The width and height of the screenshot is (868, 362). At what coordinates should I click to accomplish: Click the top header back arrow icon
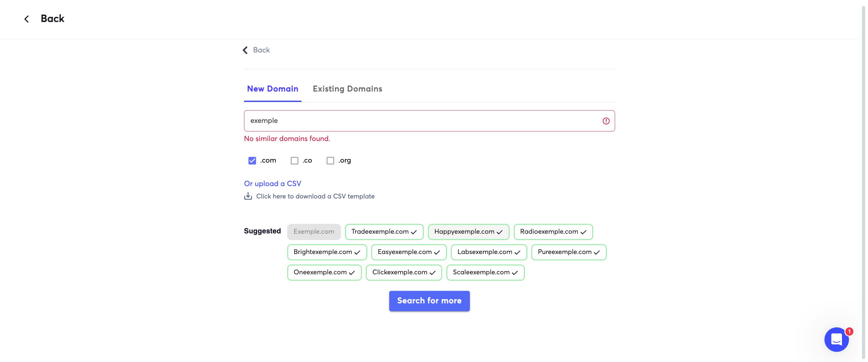coord(27,19)
